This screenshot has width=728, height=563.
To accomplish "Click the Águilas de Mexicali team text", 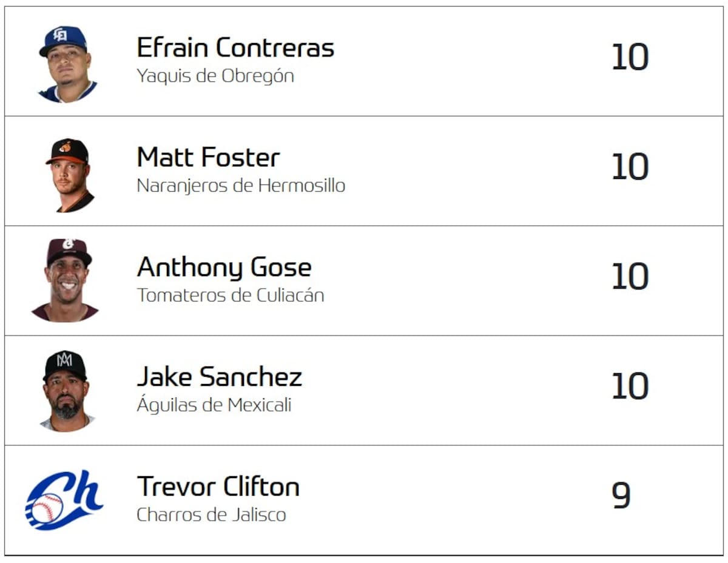I will tap(214, 405).
